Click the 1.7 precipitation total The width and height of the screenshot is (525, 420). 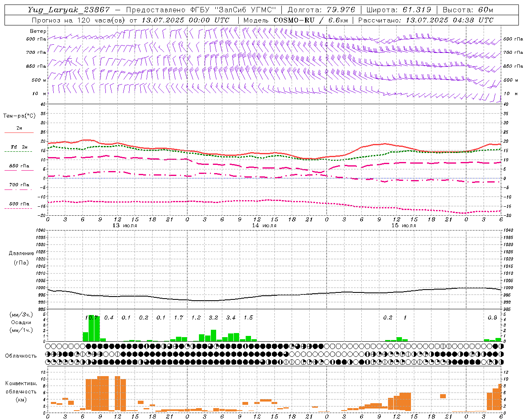(178, 318)
